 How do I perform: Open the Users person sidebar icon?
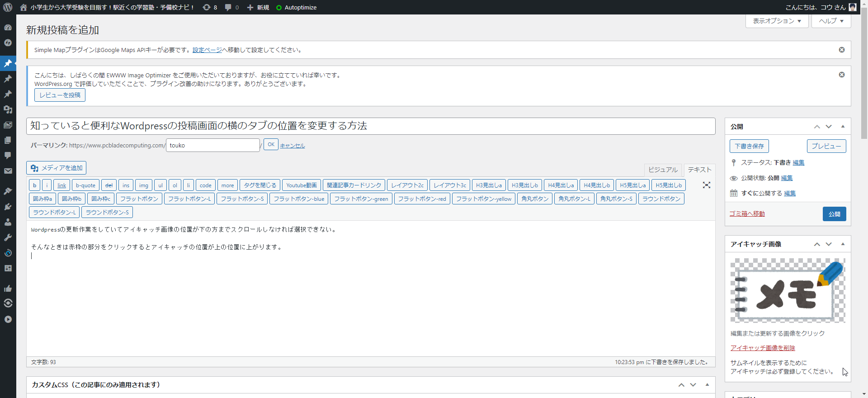point(8,222)
